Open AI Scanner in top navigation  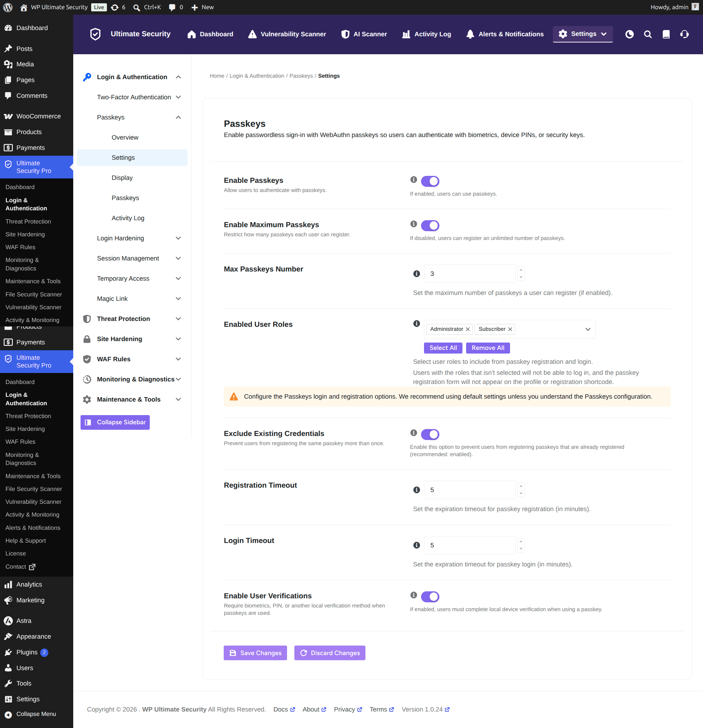point(364,34)
